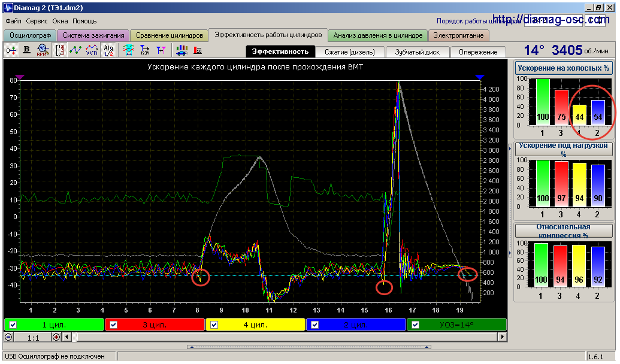Open the Файл menu
The height and width of the screenshot is (364, 620).
coord(13,21)
